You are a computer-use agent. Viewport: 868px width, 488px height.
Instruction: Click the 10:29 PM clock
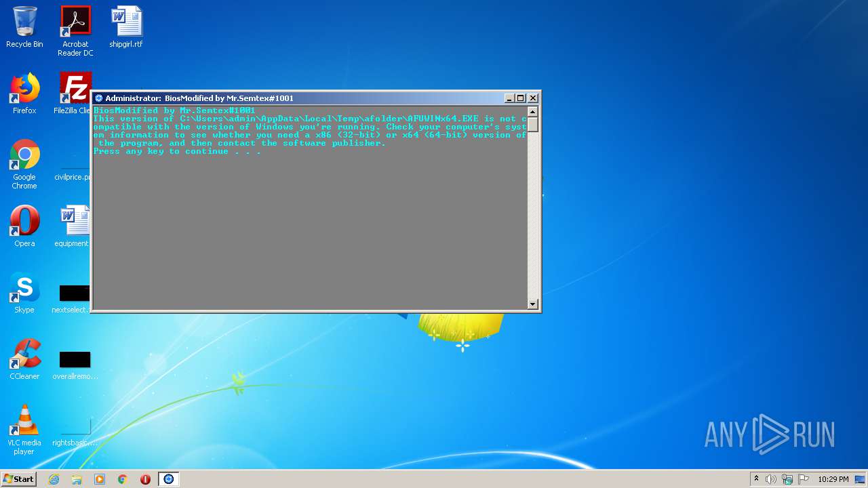point(833,479)
